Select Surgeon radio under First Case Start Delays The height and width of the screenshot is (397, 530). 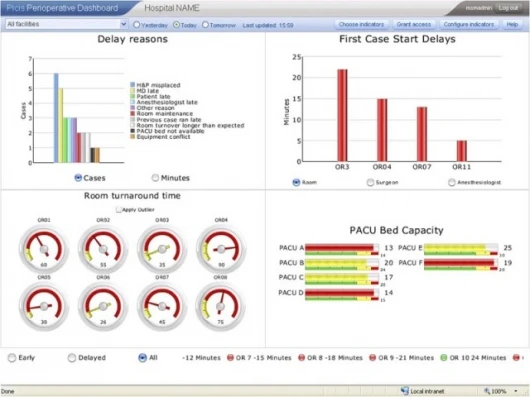tap(370, 182)
